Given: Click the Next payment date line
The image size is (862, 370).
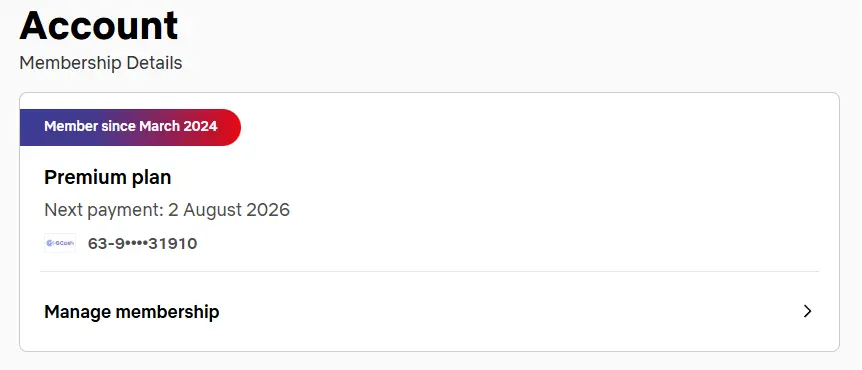Looking at the screenshot, I should [167, 210].
